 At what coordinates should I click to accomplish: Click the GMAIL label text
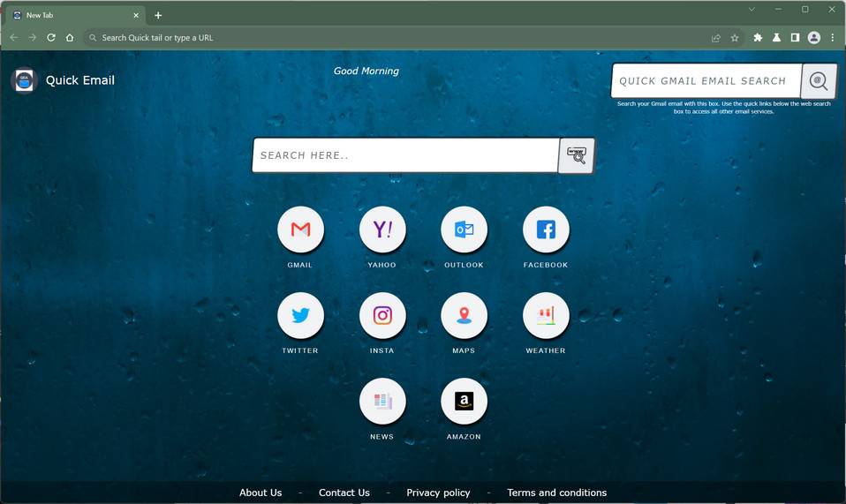click(300, 265)
